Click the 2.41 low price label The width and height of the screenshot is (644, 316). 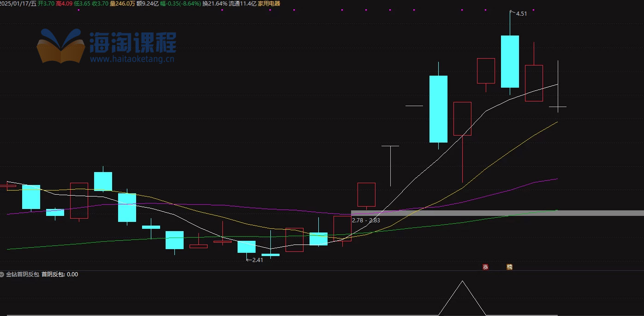click(256, 260)
